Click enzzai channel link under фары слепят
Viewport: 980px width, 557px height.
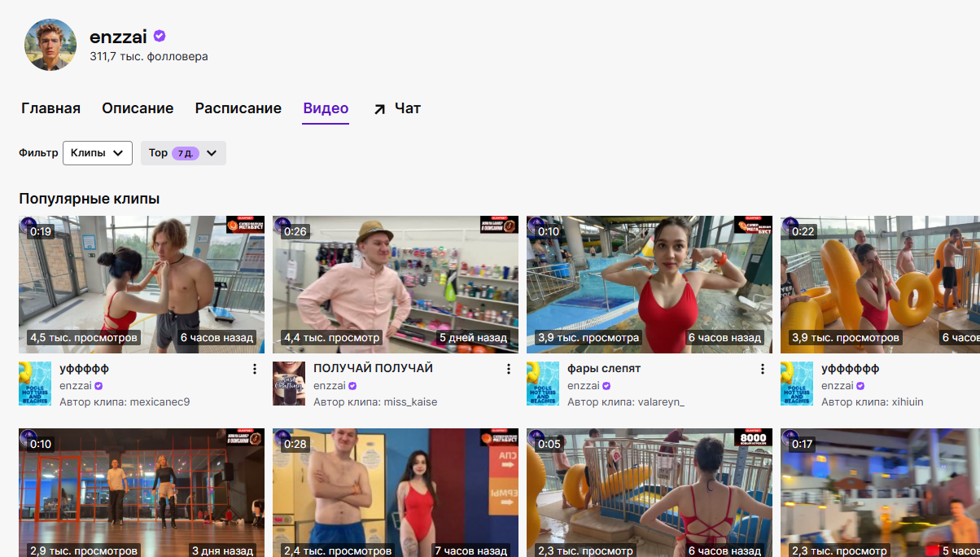pos(584,386)
